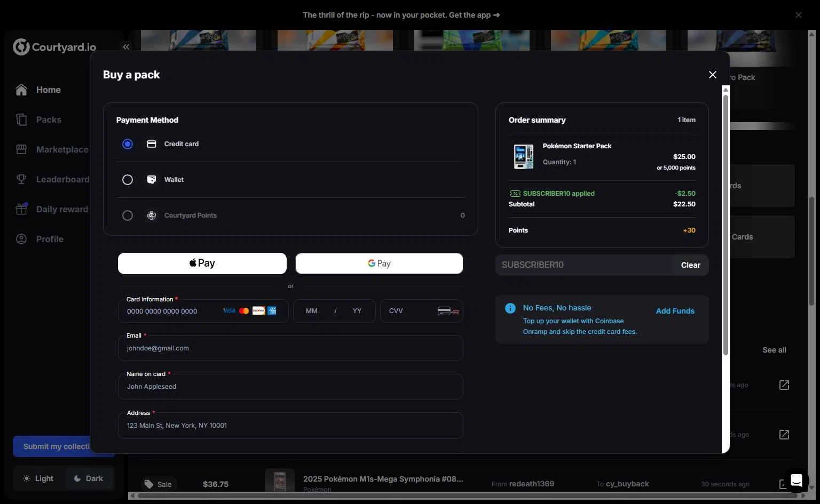Pay with Apple Pay
This screenshot has width=820, height=504.
(x=202, y=263)
